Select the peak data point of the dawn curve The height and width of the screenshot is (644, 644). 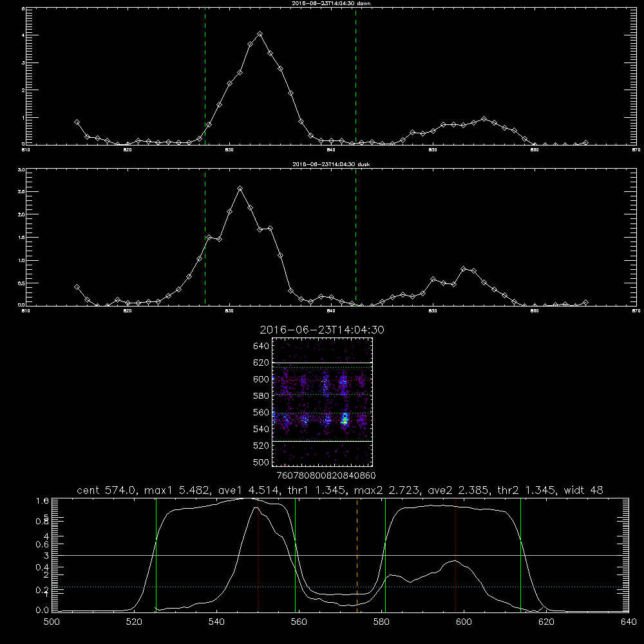260,34
